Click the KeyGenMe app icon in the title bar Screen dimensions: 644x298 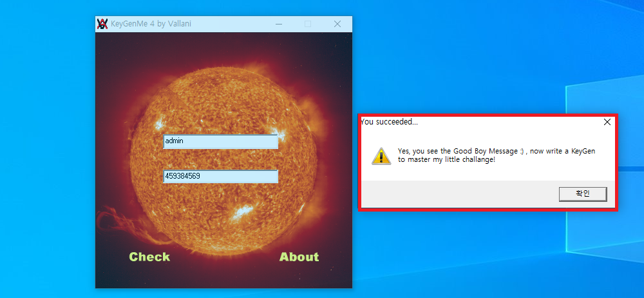click(x=102, y=24)
